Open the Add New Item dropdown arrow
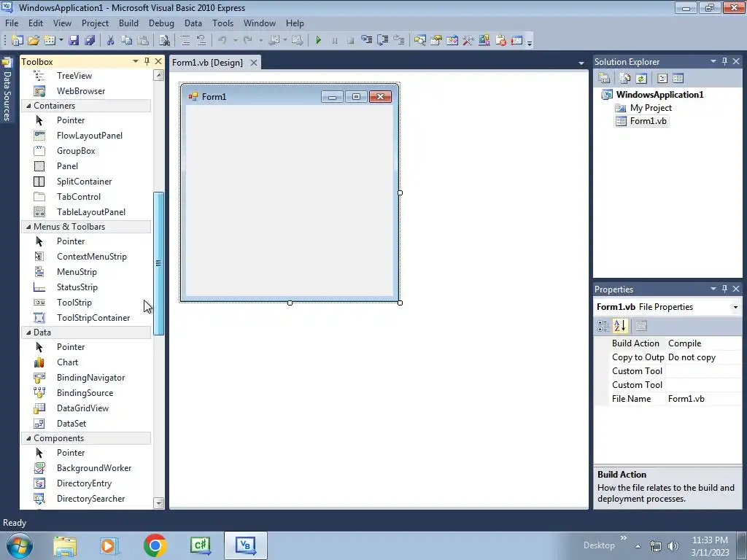The height and width of the screenshot is (560, 747). (x=61, y=41)
